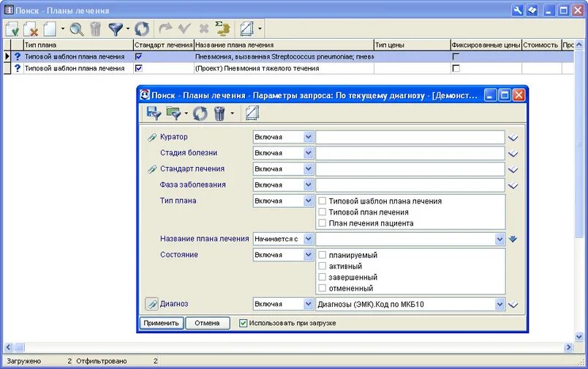Click the refresh arrows icon in main toolbar
Screen dimensions: 588x369
pyautogui.click(x=142, y=29)
